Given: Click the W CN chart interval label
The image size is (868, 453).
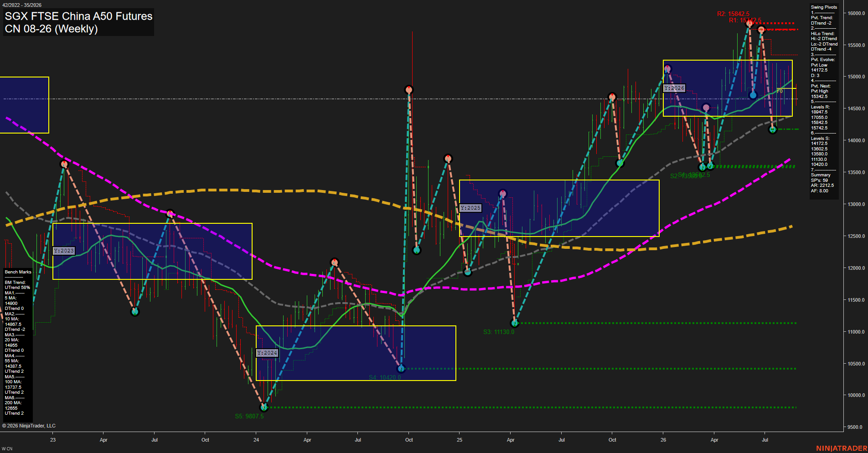Looking at the screenshot, I should [7, 449].
